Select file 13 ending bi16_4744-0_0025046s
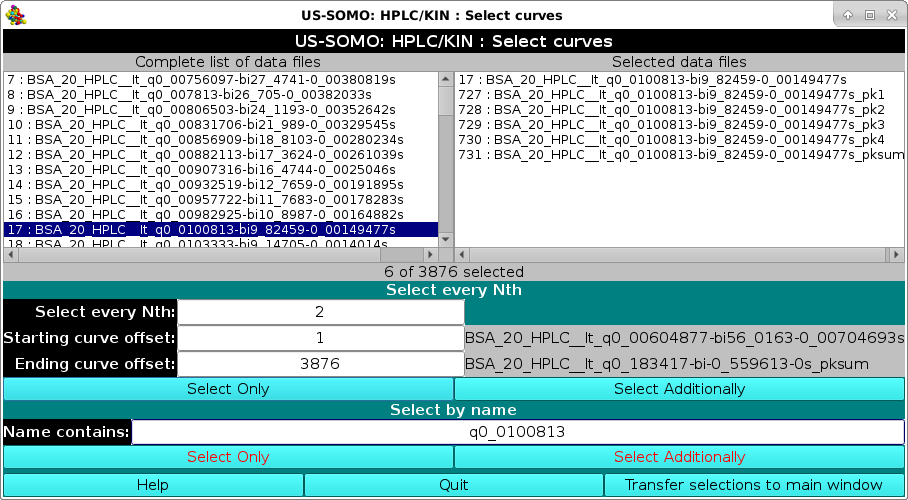Image resolution: width=908 pixels, height=500 pixels. pos(221,170)
